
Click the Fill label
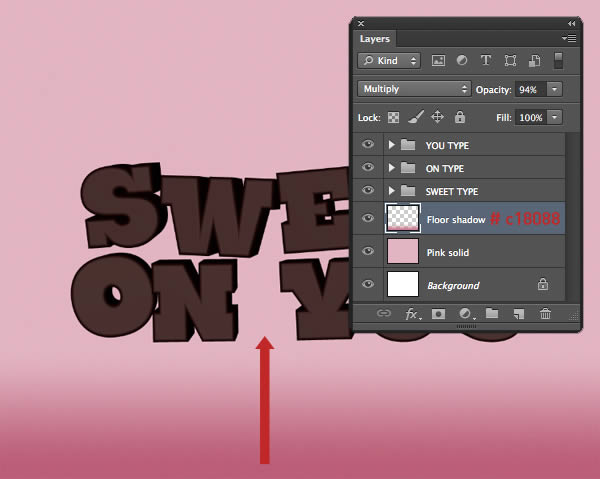coord(504,117)
